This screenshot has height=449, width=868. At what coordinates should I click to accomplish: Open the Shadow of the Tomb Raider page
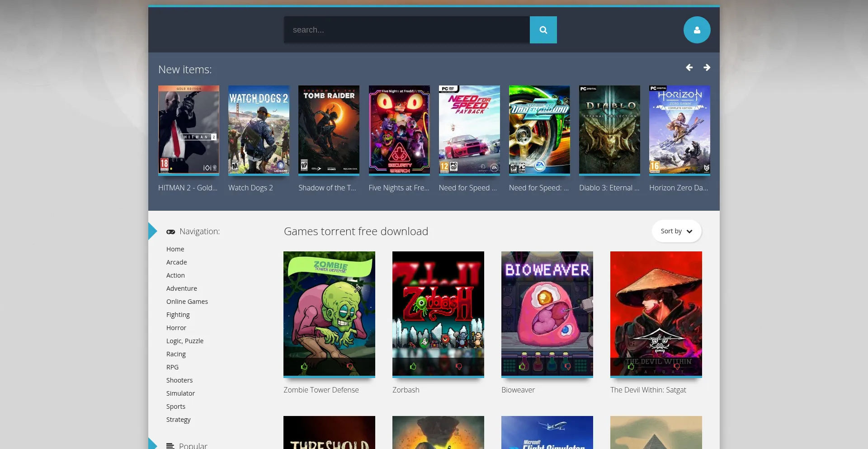(x=329, y=130)
